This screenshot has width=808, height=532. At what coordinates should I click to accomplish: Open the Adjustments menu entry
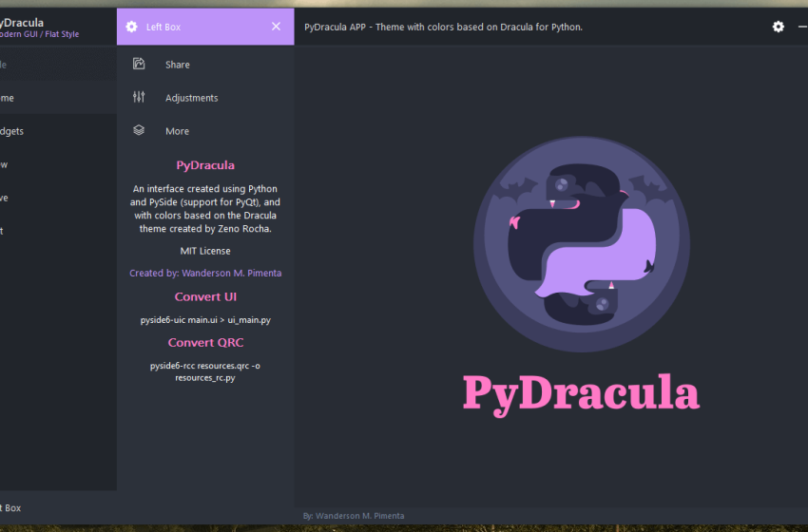pyautogui.click(x=205, y=98)
